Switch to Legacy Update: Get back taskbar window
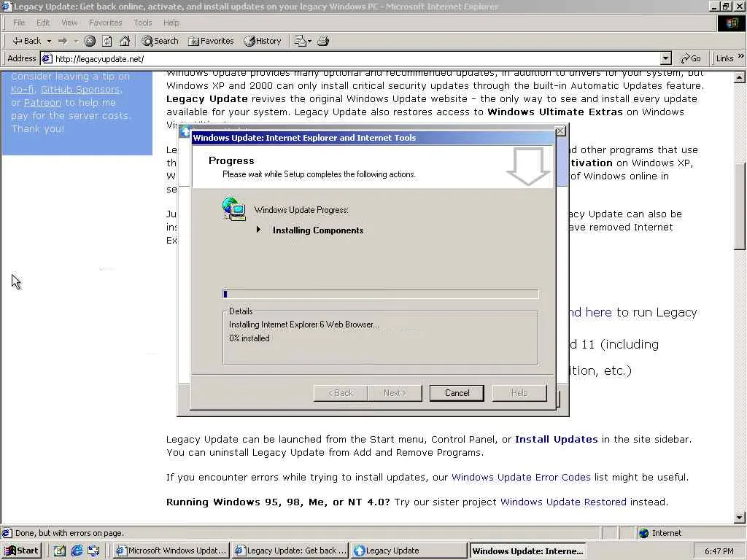 pyautogui.click(x=290, y=551)
